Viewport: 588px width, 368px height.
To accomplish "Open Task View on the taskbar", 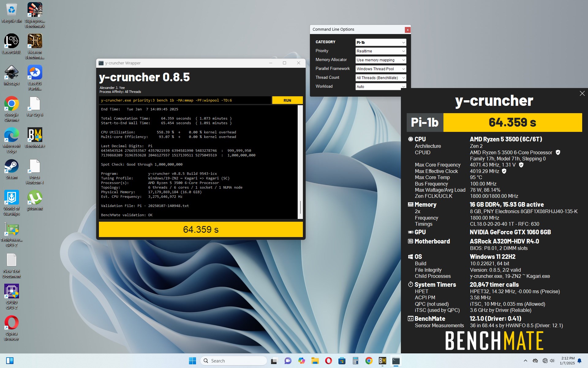I will [x=274, y=361].
